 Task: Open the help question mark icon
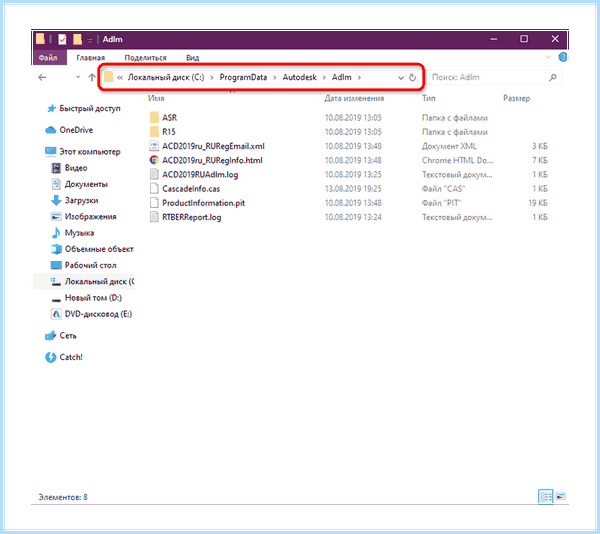point(562,57)
